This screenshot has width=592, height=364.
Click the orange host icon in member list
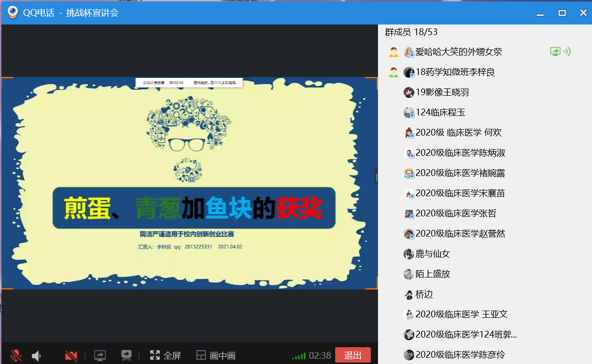coord(393,52)
